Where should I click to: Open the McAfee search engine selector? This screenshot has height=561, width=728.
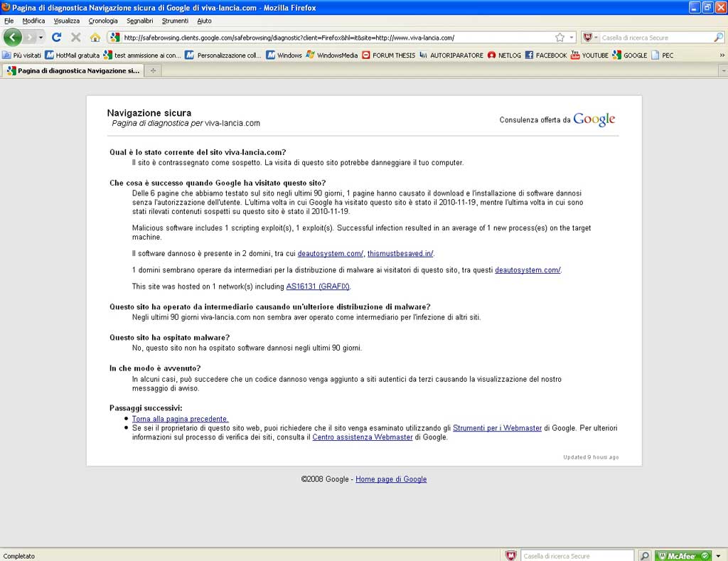pos(590,38)
